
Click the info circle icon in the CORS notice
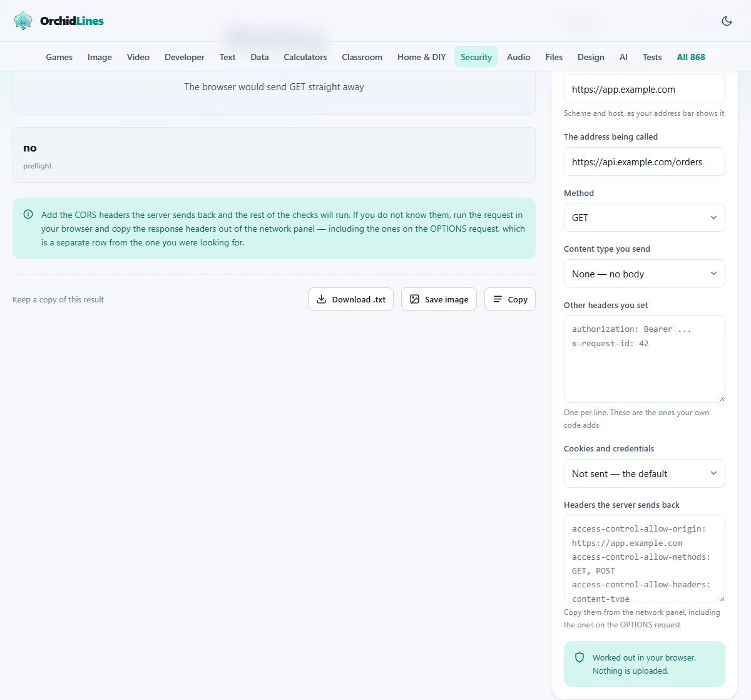click(x=28, y=214)
